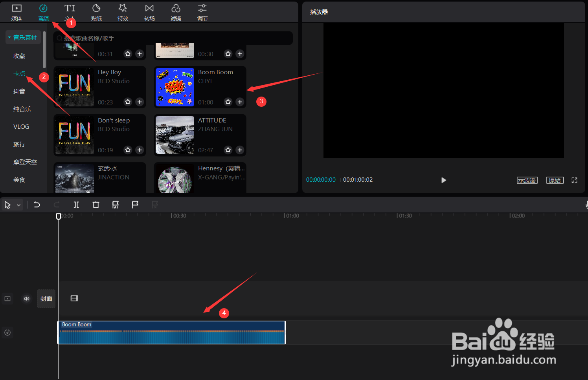
Task: Undo the last action
Action: point(37,205)
